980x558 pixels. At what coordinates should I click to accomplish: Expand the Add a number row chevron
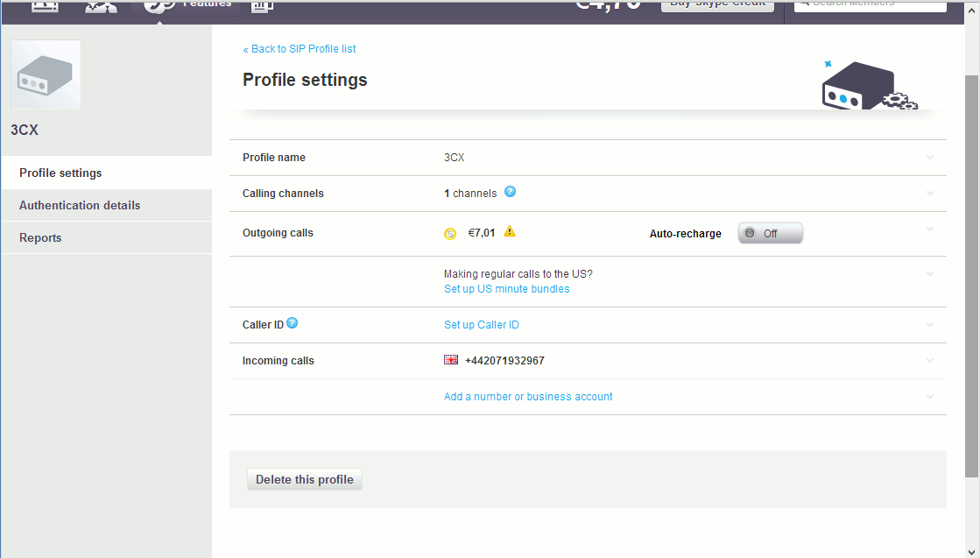tap(930, 396)
